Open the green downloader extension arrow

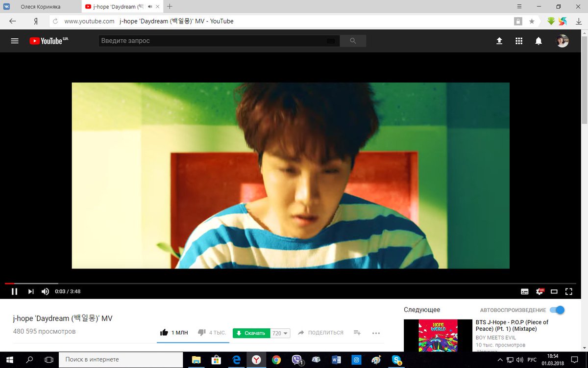point(551,21)
